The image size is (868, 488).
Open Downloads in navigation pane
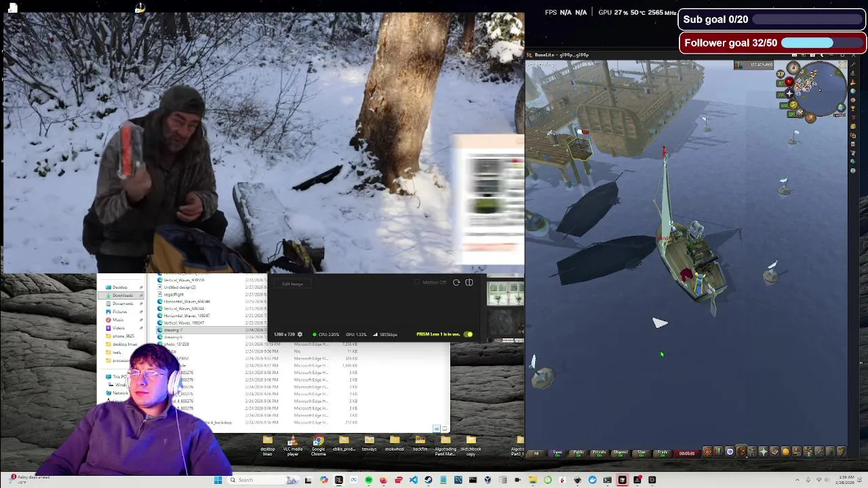(122, 296)
